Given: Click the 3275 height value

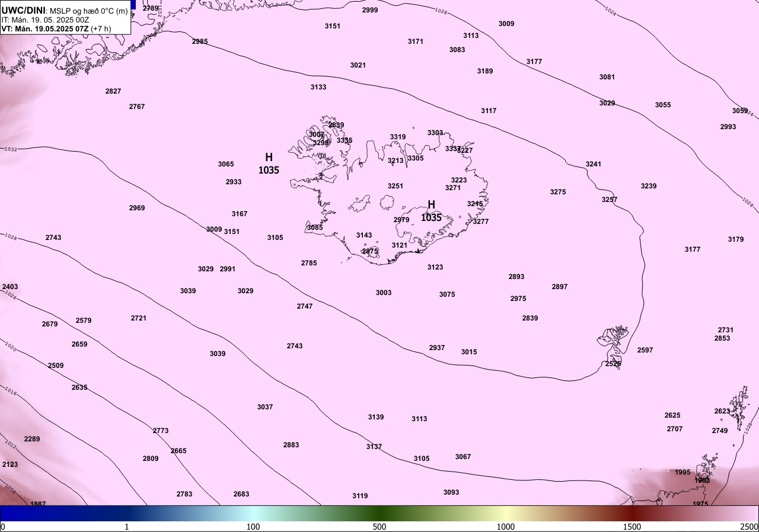Looking at the screenshot, I should (x=558, y=192).
